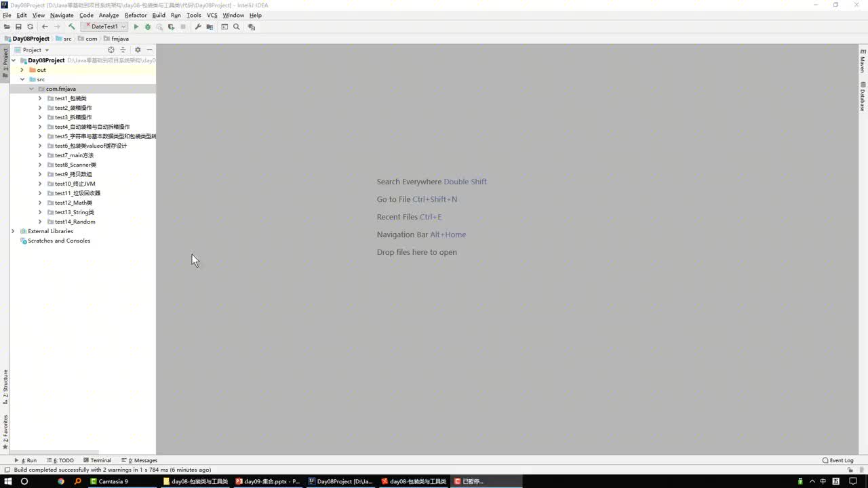Screen dimensions: 868x488
Task: Select the test8_Scanner package
Action: [x=75, y=165]
